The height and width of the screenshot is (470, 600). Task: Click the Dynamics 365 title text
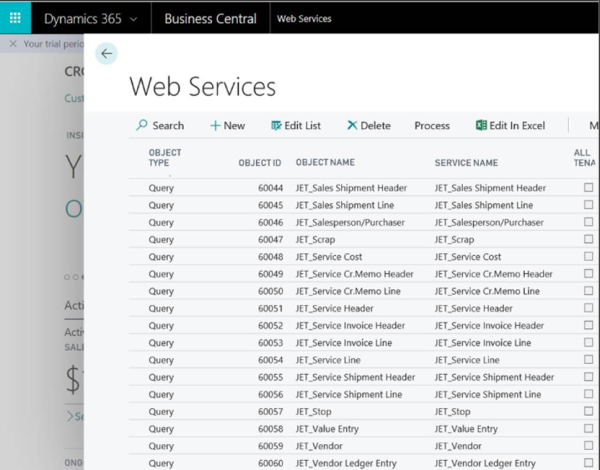pyautogui.click(x=83, y=18)
